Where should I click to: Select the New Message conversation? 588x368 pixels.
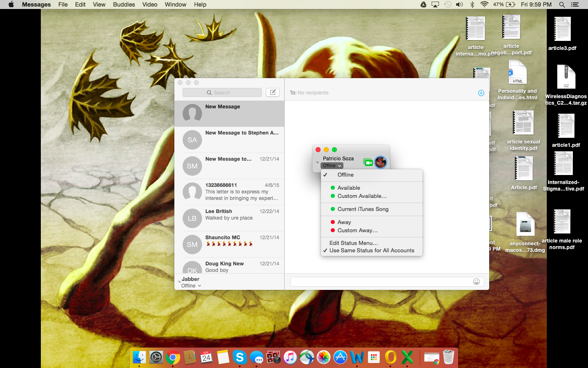(229, 113)
